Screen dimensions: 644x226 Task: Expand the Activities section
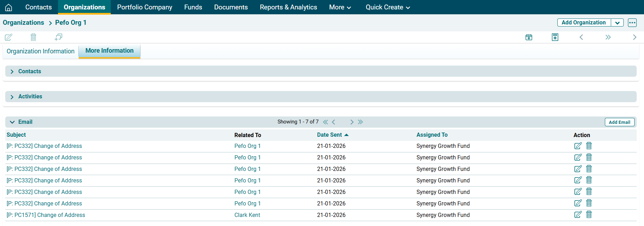[12, 97]
